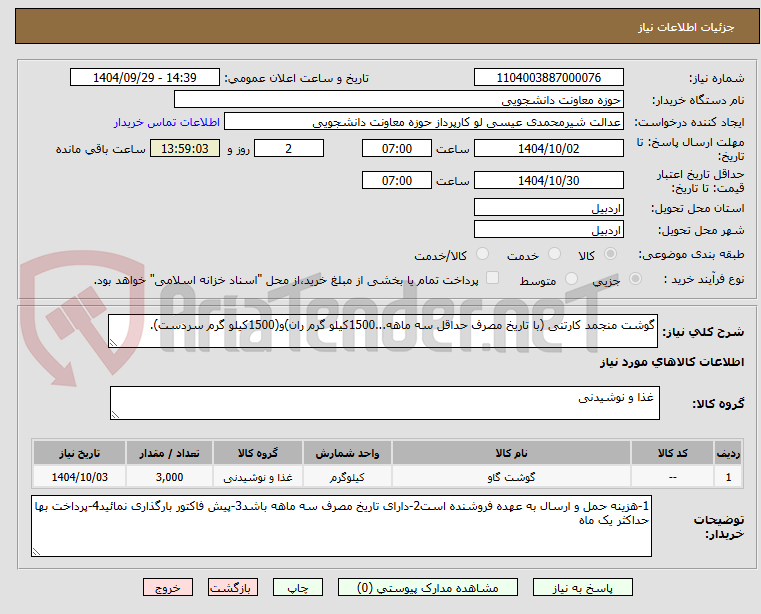Click the اطلاعات کالاهای مورد نیاز heading
Image resolution: width=761 pixels, height=614 pixels.
click(672, 362)
